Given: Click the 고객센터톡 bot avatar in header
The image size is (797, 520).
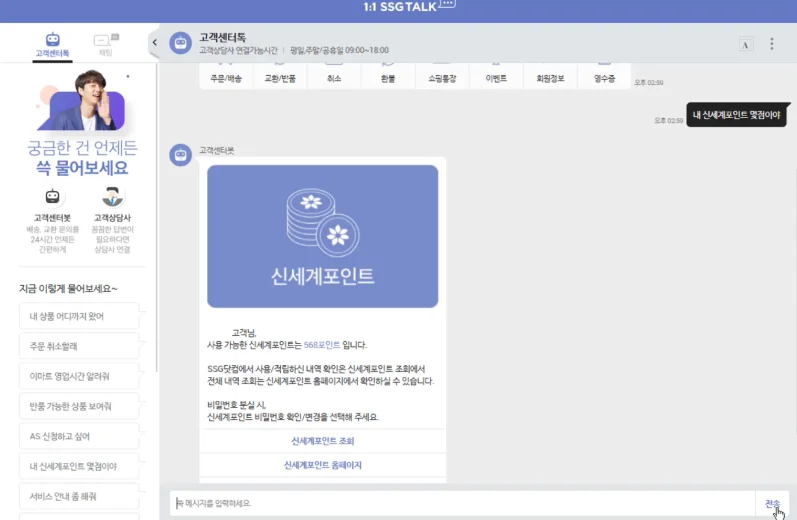Looking at the screenshot, I should tap(180, 43).
